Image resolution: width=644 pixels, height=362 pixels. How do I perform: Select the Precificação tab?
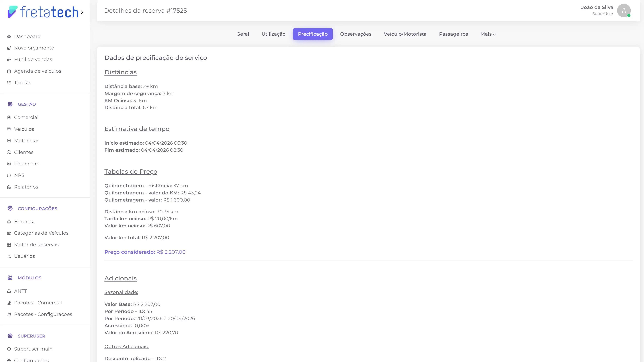click(x=313, y=34)
